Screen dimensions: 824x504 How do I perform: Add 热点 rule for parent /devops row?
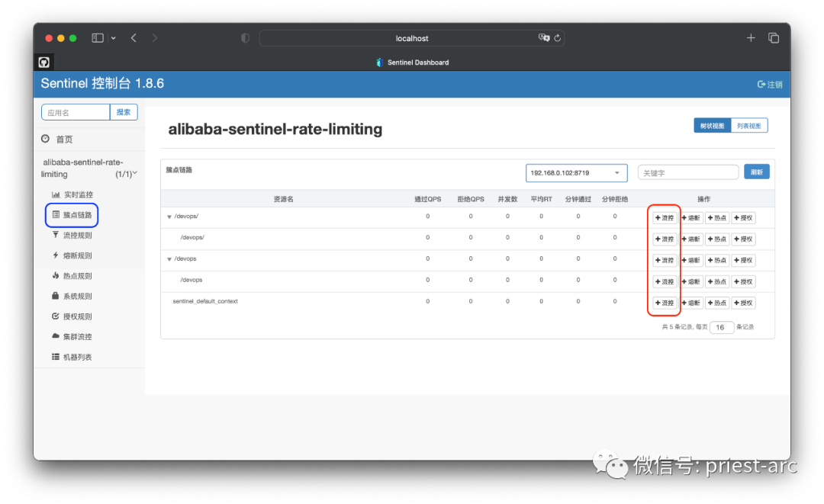click(716, 261)
